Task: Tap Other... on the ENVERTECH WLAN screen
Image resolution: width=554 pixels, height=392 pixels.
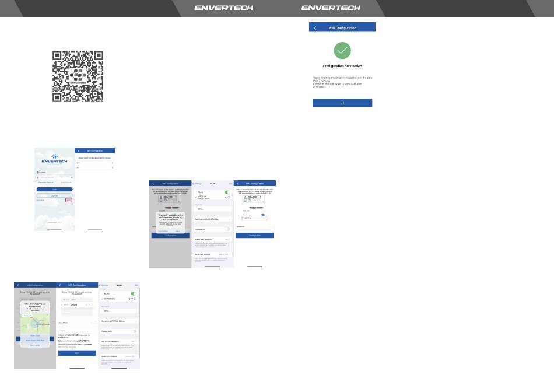Action: (x=119, y=311)
